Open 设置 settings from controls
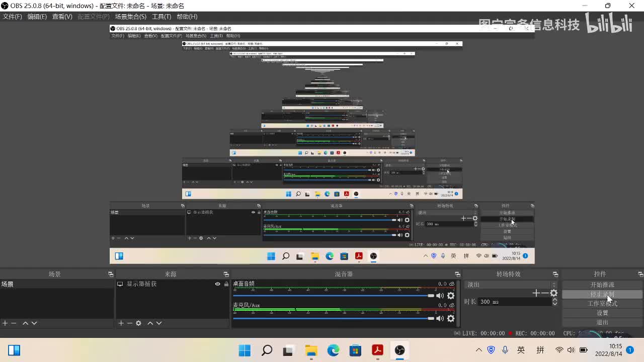Image resolution: width=644 pixels, height=362 pixels. tap(602, 313)
